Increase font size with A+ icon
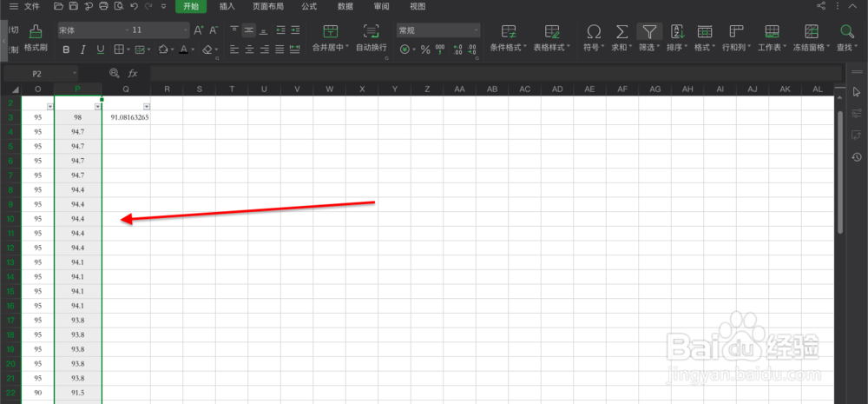868x404 pixels. point(198,30)
